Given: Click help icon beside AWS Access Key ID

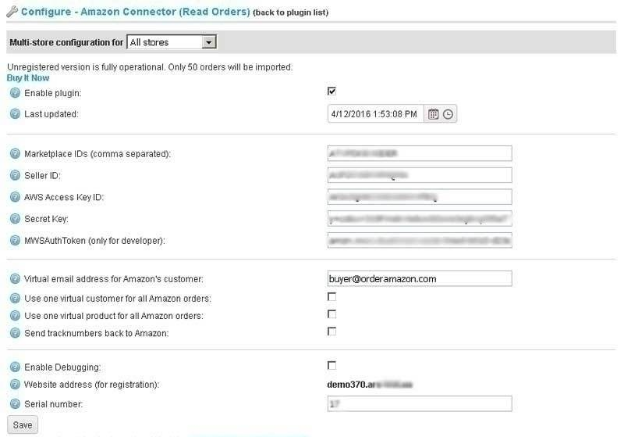Looking at the screenshot, I should 14,196.
